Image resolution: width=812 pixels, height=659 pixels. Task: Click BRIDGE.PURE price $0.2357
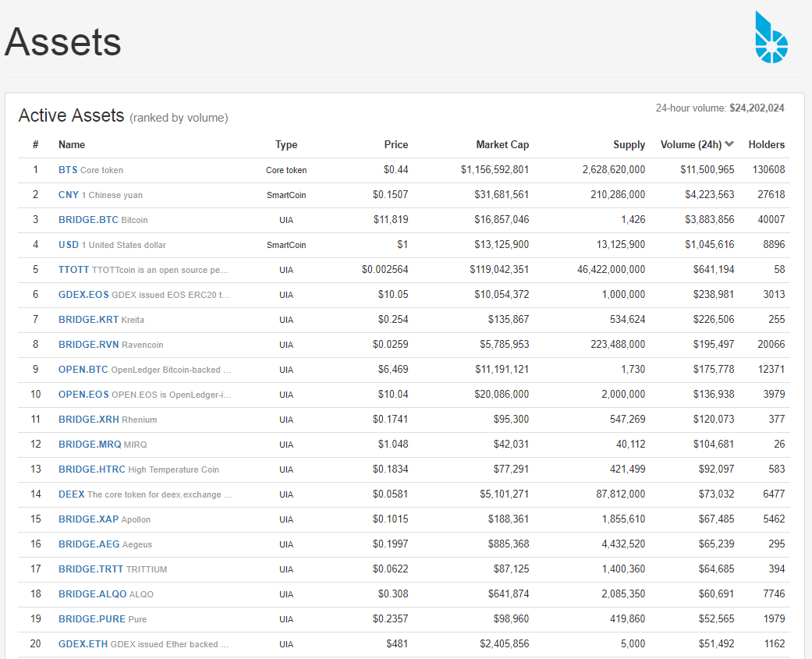(x=390, y=619)
